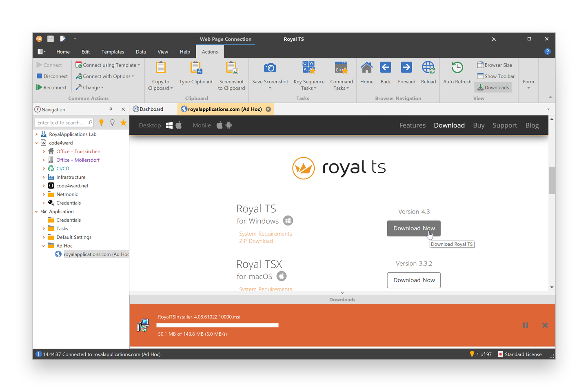
Task: Click Download Now for Royal TS Windows
Action: [x=413, y=228]
